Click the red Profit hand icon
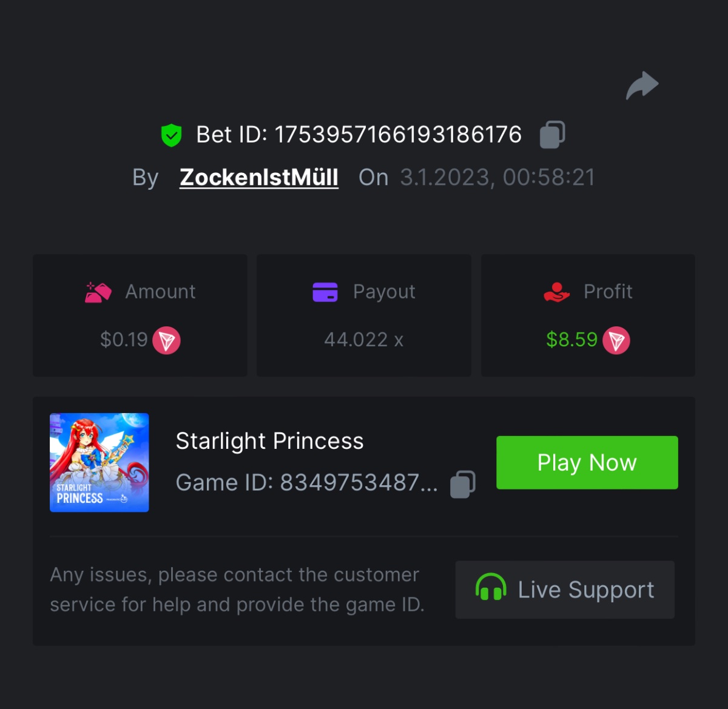728x709 pixels. [556, 292]
